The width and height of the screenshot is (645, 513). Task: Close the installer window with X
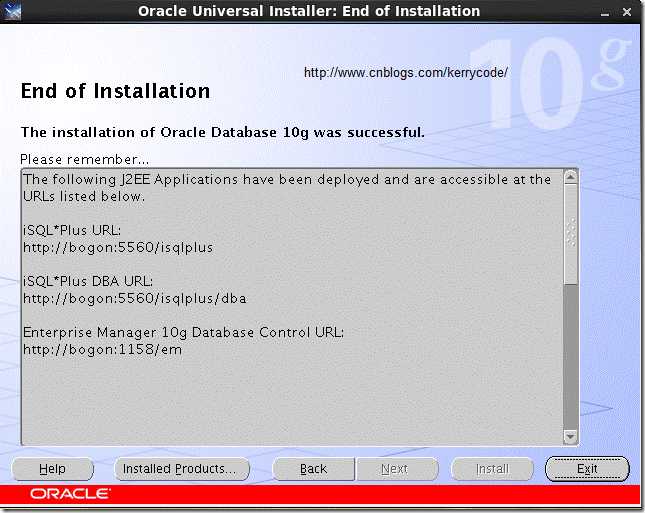(626, 12)
